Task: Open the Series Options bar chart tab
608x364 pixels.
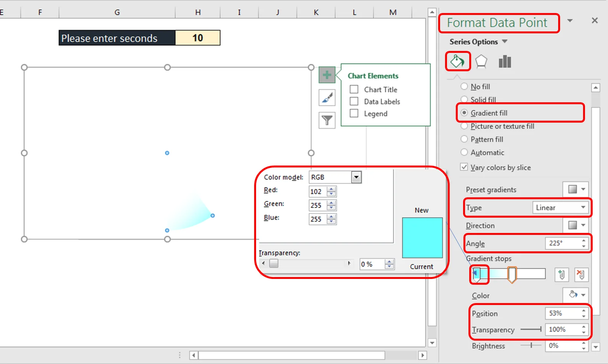Action: (x=504, y=61)
